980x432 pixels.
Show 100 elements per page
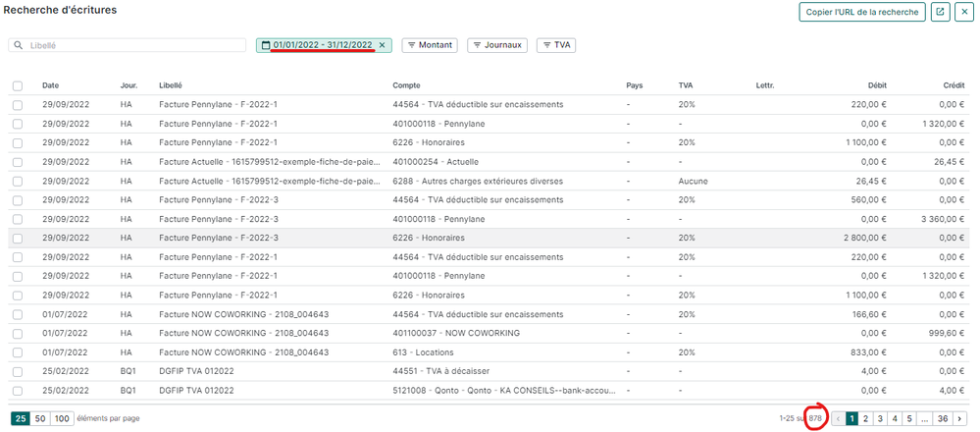[62, 418]
